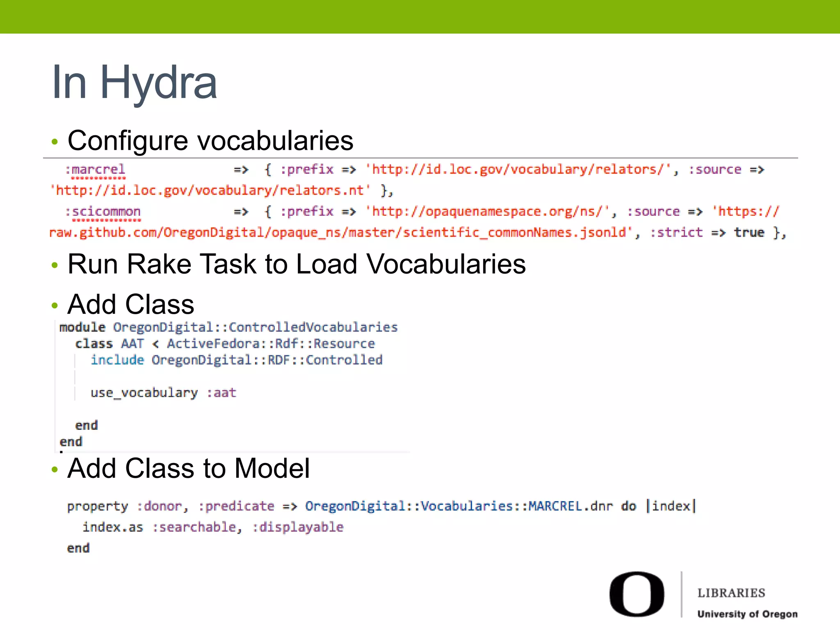Select the 'http://id.loc.gov/vocabulary/relators/' prefix URL
The image size is (840, 630).
(x=518, y=169)
